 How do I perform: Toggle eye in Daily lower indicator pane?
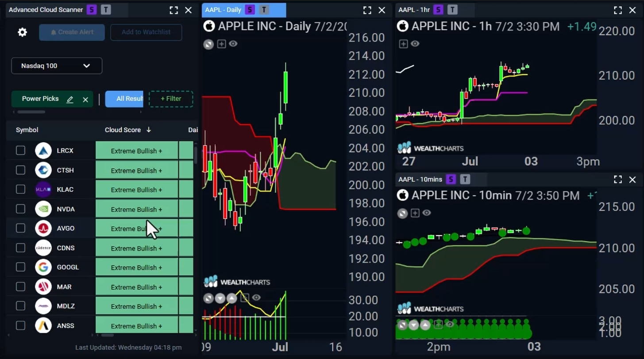pos(256,298)
